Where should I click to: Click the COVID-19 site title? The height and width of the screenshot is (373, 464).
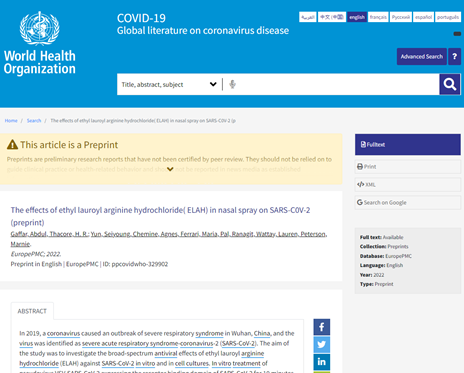[141, 18]
